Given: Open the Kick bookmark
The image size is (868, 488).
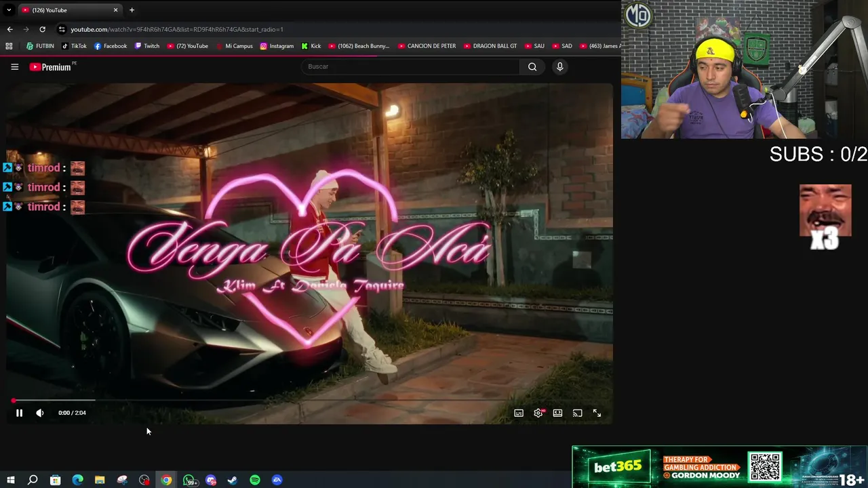Looking at the screenshot, I should tap(311, 46).
